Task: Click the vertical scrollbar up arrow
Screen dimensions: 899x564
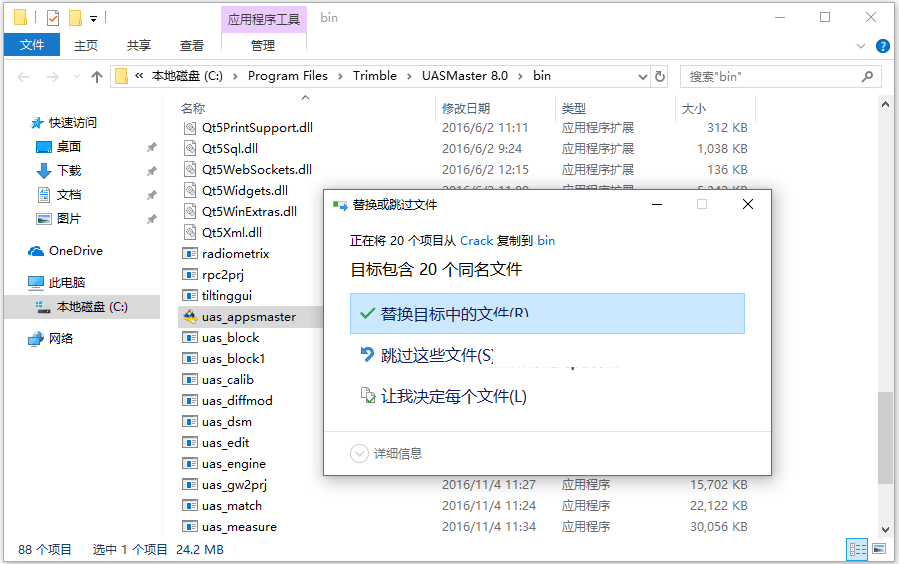Action: point(885,104)
